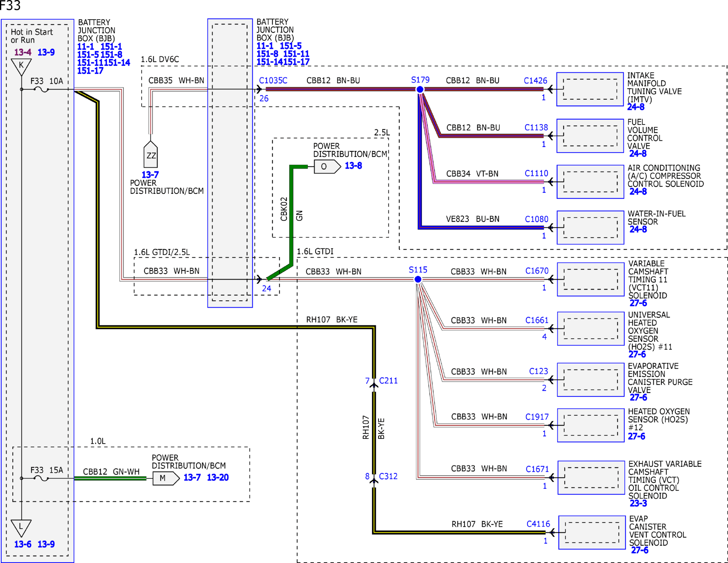Click the C211 connector label
Screen dimensions: 728x563
pos(388,381)
